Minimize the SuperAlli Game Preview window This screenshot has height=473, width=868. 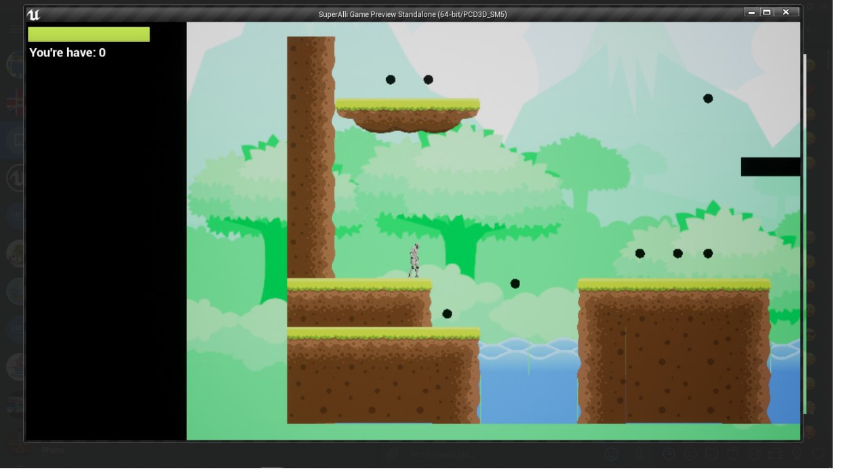click(x=751, y=12)
